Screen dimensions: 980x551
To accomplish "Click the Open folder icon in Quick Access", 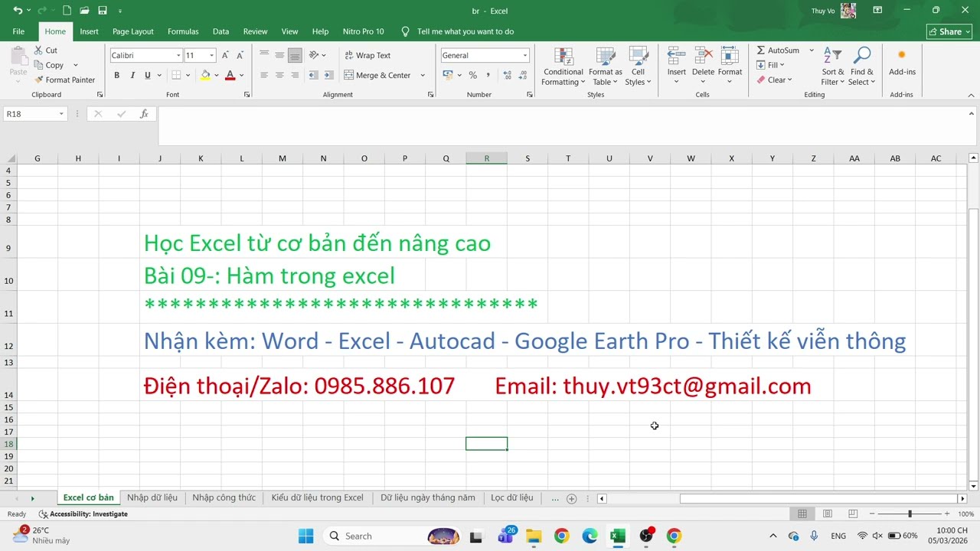I will [x=84, y=11].
